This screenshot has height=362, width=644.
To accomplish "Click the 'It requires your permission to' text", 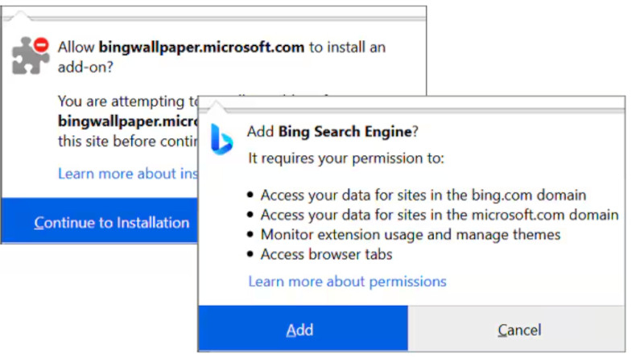I will 346,158.
